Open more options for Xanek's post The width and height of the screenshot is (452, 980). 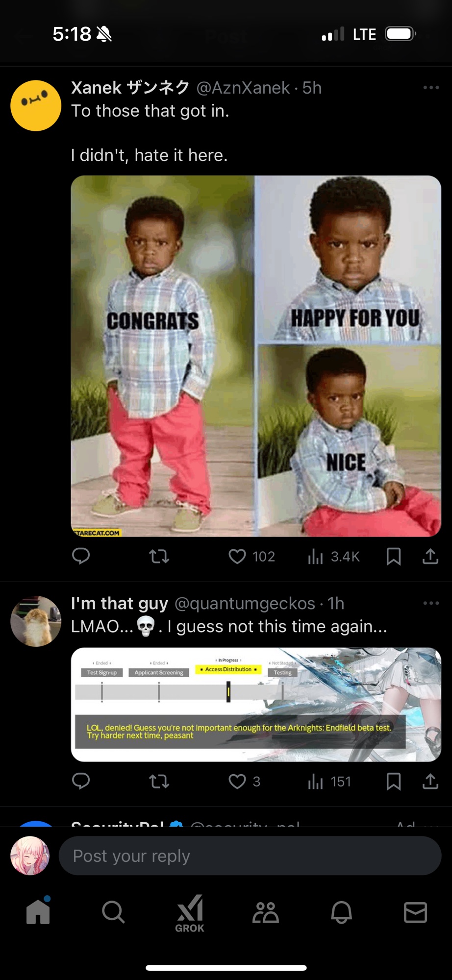click(x=431, y=88)
